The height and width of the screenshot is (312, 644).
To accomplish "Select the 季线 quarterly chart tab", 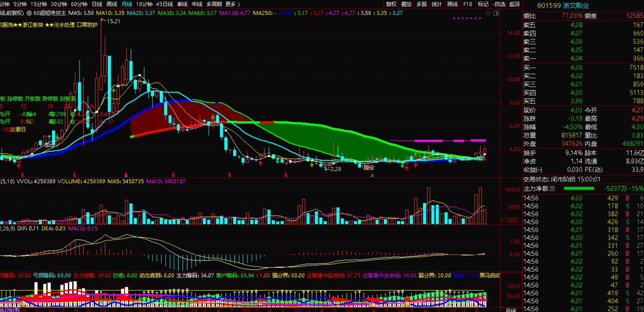I will coord(182,4).
